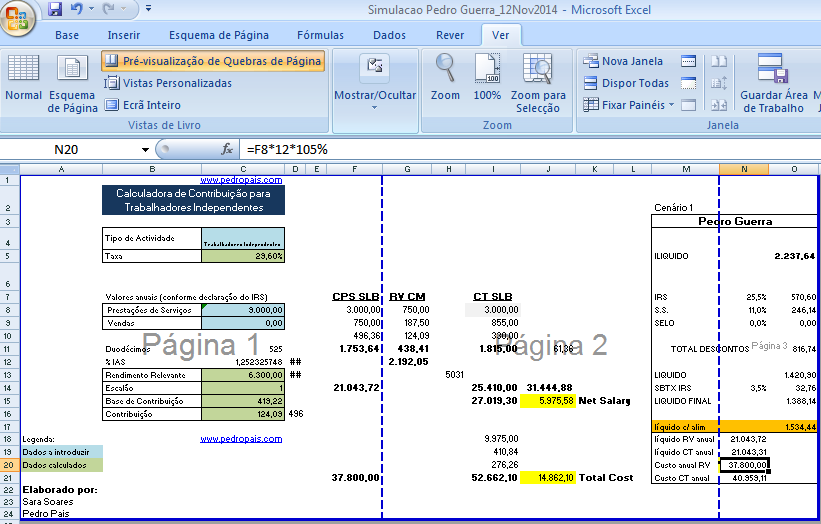Toggle Pré-visualização de Quebras de Página
The image size is (821, 524).
pos(213,61)
